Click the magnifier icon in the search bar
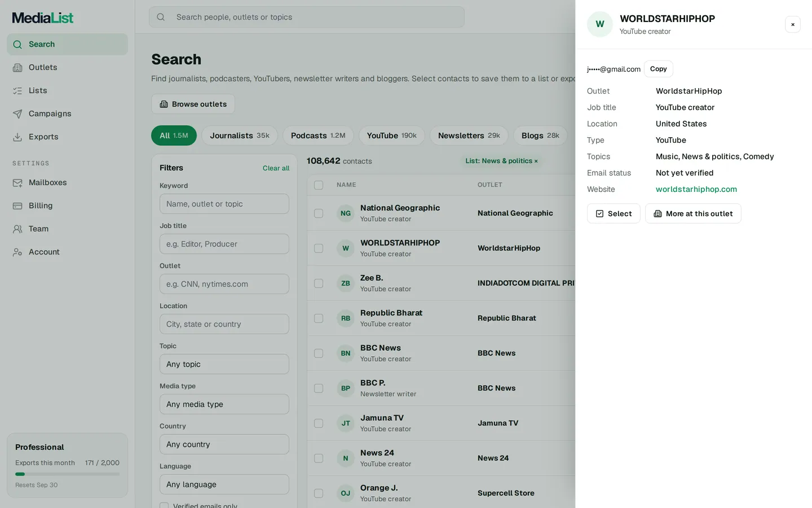 tap(161, 17)
